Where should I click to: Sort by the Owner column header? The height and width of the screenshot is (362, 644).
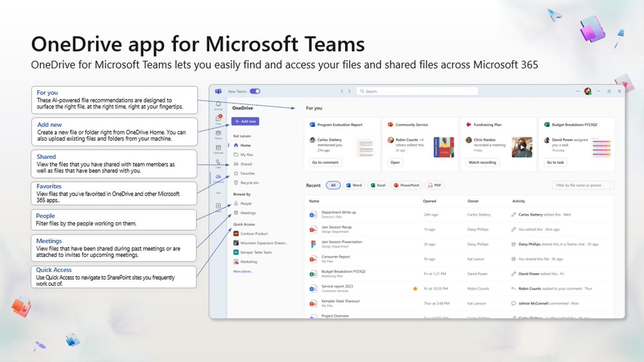coord(472,201)
